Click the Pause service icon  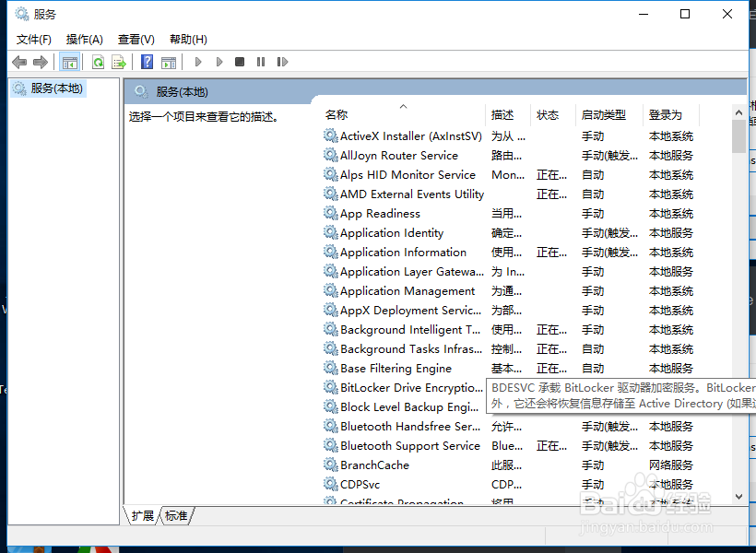261,62
